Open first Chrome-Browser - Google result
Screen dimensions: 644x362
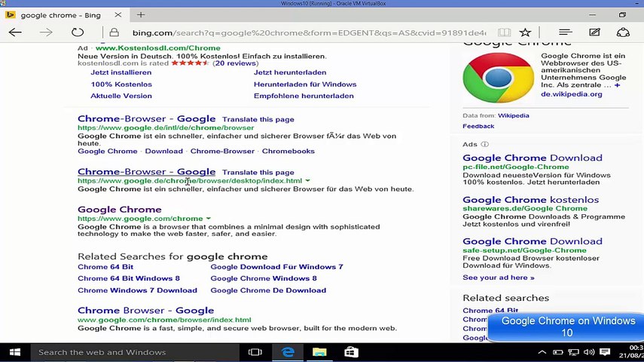[147, 118]
